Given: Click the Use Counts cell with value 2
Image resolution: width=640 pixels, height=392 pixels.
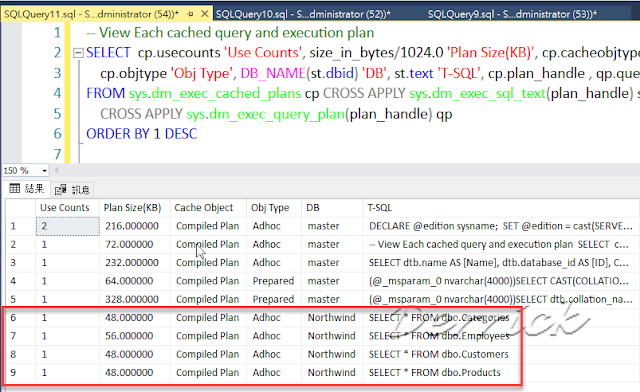Looking at the screenshot, I should pos(68,226).
